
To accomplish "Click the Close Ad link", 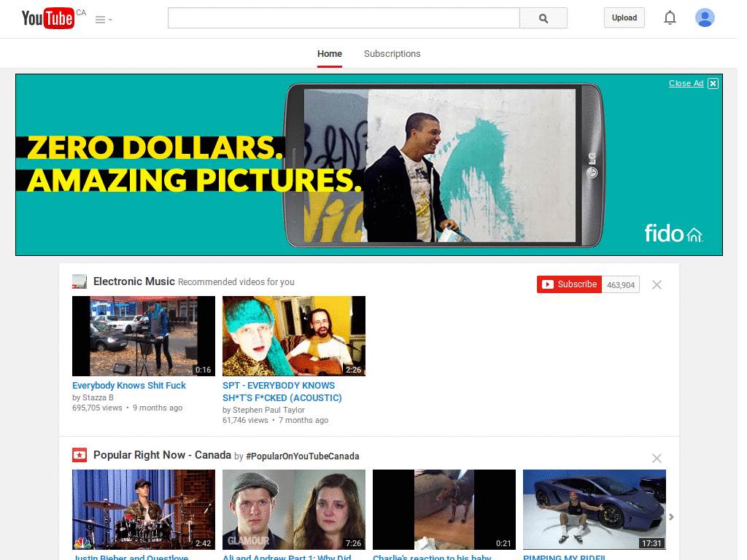I will click(x=686, y=83).
